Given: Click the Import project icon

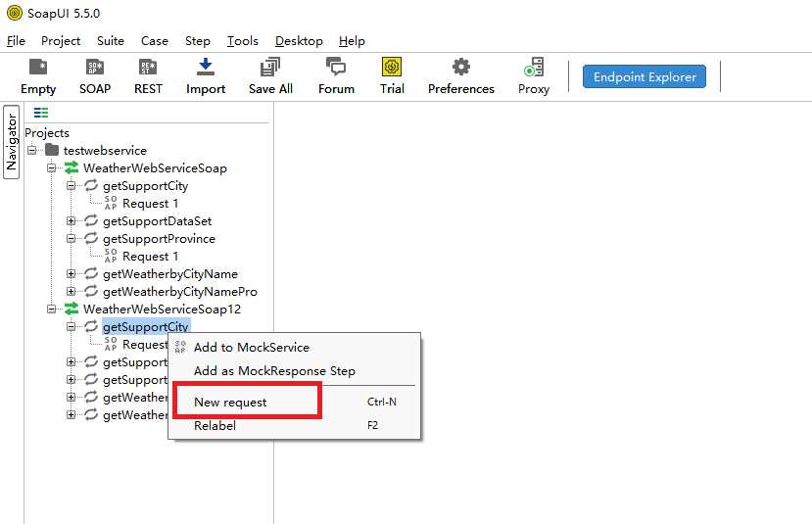Looking at the screenshot, I should tap(206, 68).
